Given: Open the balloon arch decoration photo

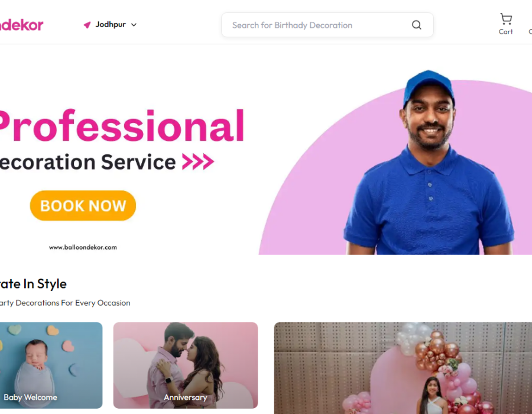Looking at the screenshot, I should [x=403, y=368].
